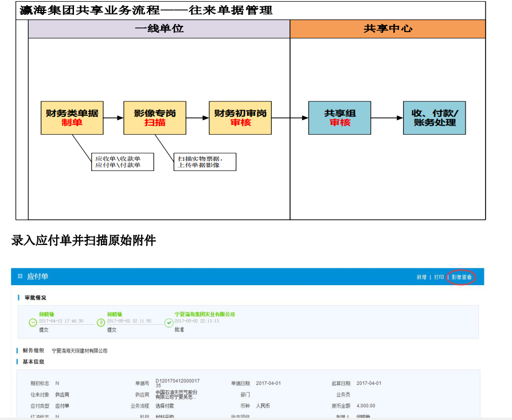Select the 财务初审岗 审核 flowchart box
The image size is (512, 420).
pos(240,118)
